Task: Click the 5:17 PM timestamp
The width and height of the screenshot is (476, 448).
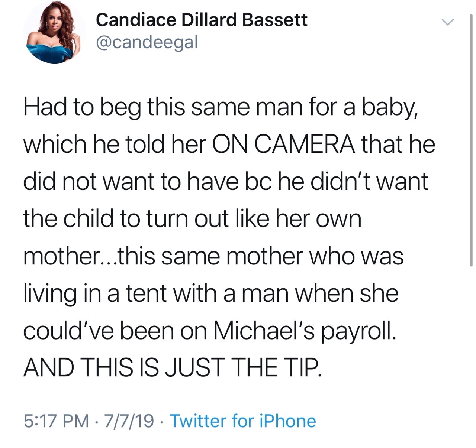Action: tap(56, 421)
